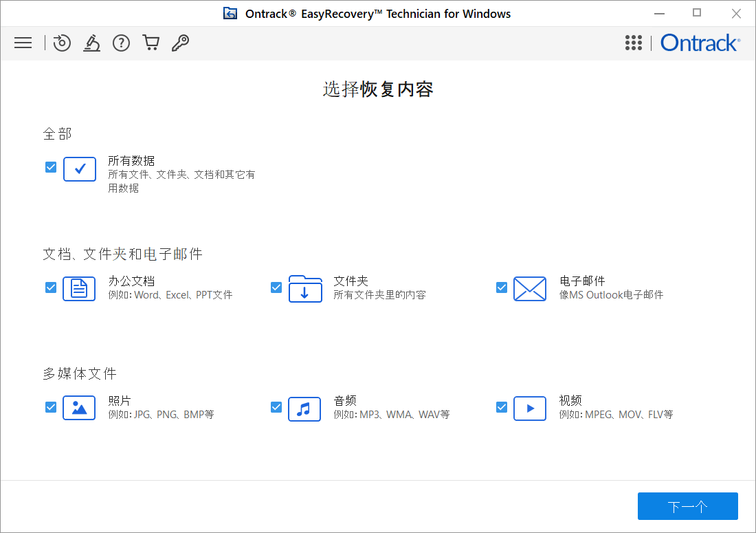Click the 所有数据 label text
The height and width of the screenshot is (533, 756).
click(131, 161)
